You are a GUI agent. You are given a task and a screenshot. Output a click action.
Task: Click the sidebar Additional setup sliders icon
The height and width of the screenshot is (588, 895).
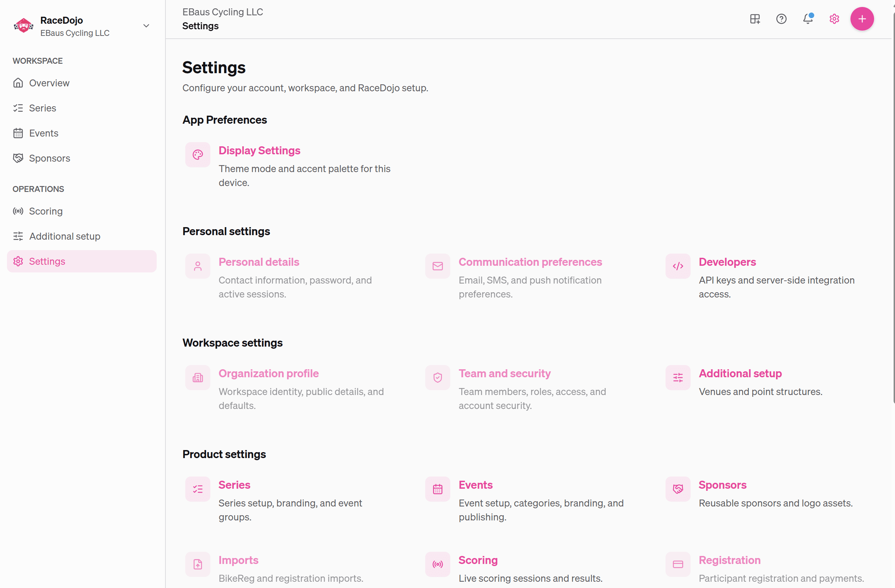point(18,236)
